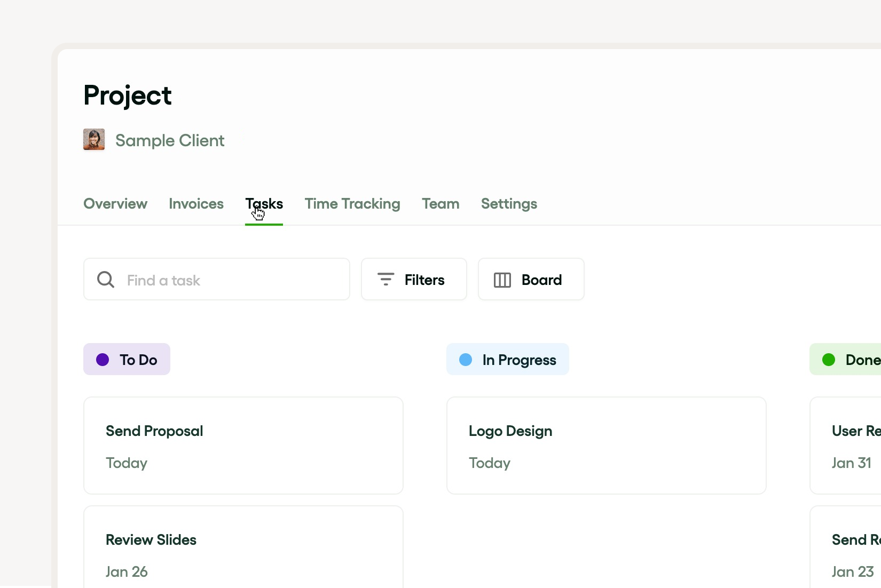Screen dimensions: 881x588
Task: Click the board columns icon
Action: click(x=502, y=280)
